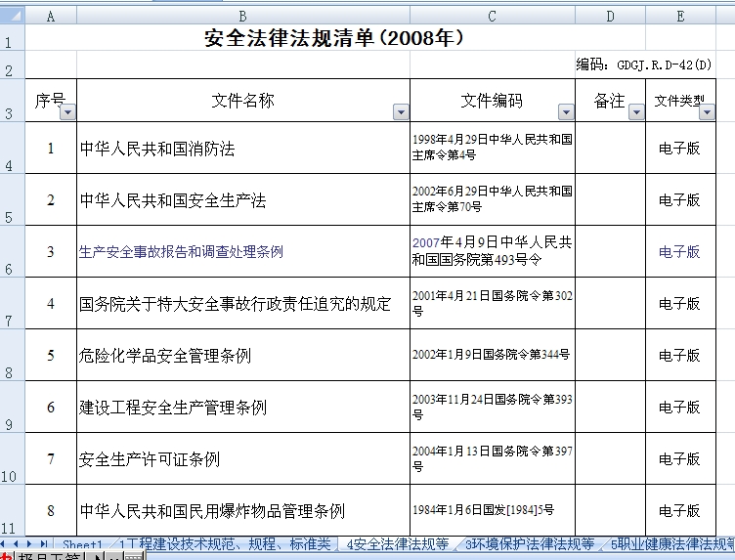This screenshot has width=735, height=560.
Task: Select the 4安全法律法规等 sheet tab
Action: click(x=398, y=544)
